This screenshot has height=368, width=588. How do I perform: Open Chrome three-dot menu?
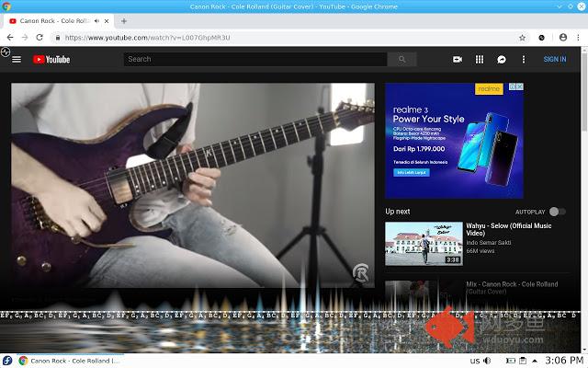[x=578, y=38]
